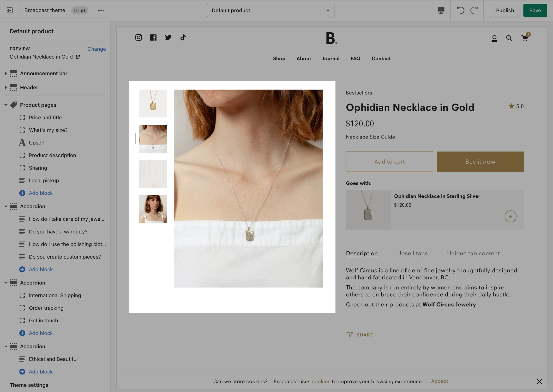Select the woman portrait product thumbnail
Screen dimensions: 553x392
click(153, 209)
